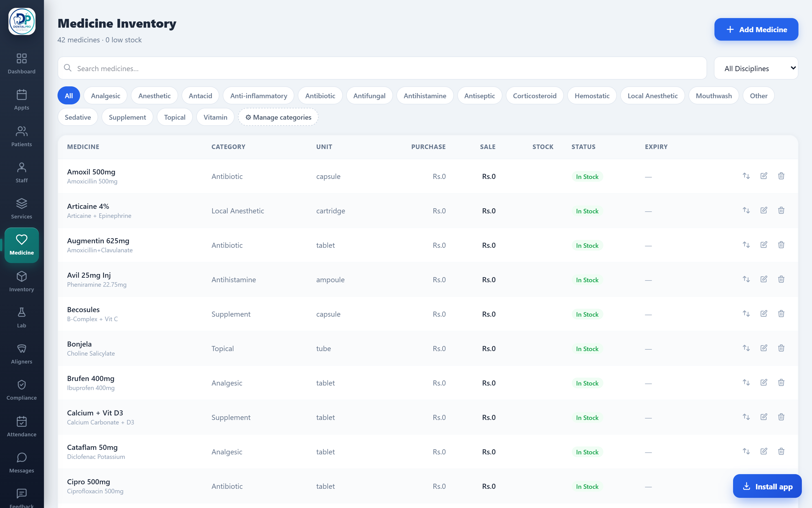Edit the Brufen 400mg entry
The image size is (812, 508).
[764, 382]
